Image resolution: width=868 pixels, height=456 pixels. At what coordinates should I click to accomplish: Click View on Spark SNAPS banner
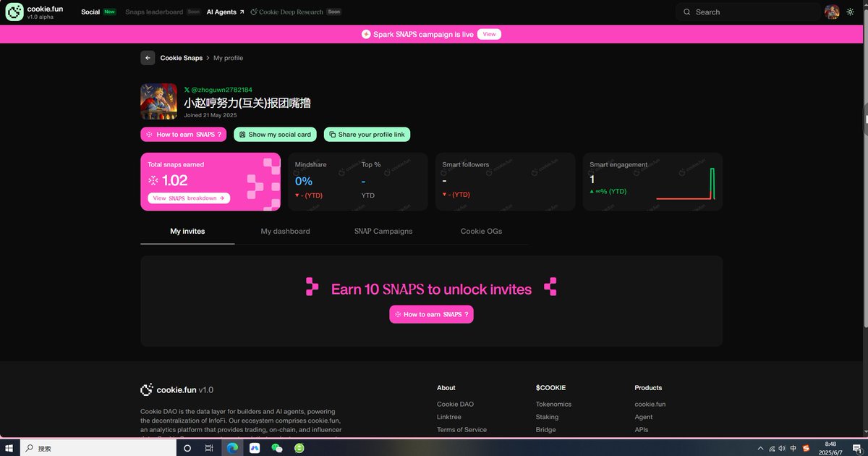pyautogui.click(x=489, y=34)
